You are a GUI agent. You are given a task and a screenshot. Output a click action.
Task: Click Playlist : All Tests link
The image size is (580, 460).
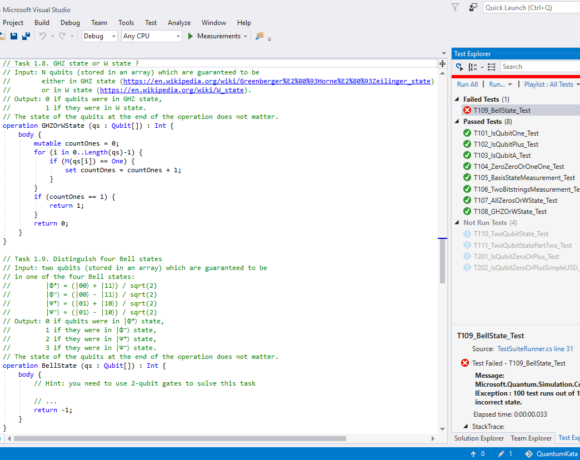(549, 84)
